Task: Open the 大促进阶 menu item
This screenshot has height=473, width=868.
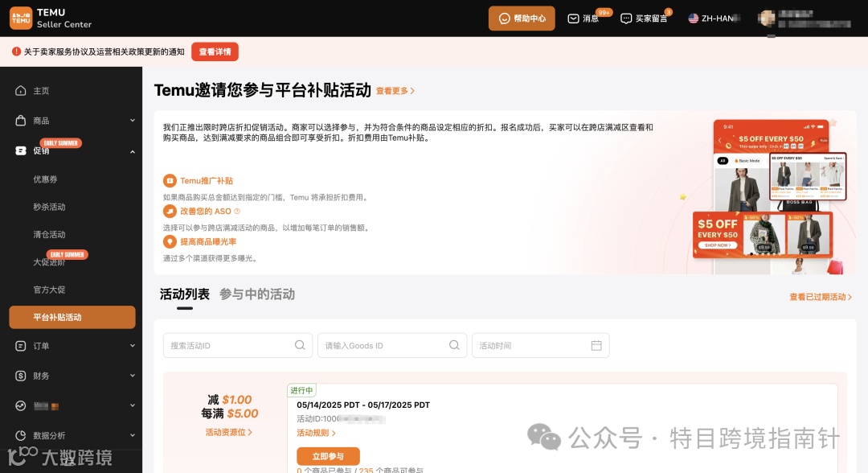Action: tap(49, 262)
